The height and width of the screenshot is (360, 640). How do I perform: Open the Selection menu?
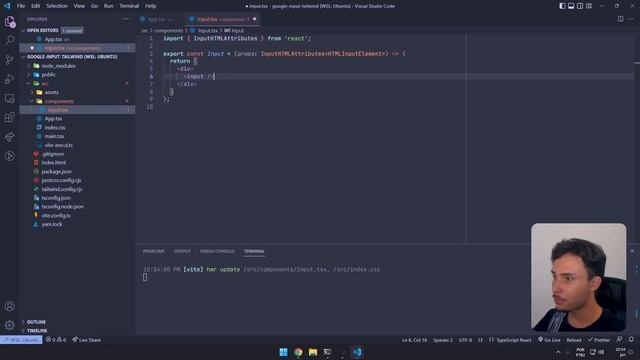[x=57, y=6]
